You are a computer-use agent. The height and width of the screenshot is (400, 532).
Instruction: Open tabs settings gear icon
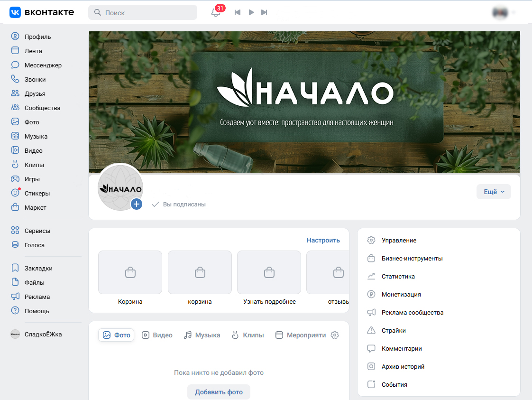[x=335, y=335]
